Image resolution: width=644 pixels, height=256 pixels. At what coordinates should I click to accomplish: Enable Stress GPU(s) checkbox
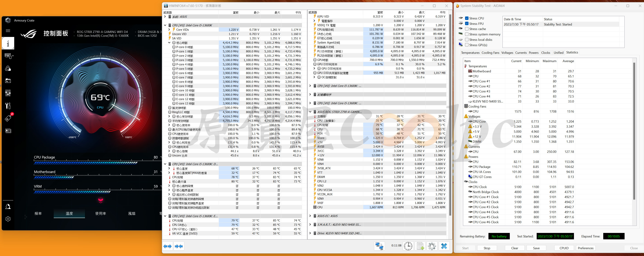pyautogui.click(x=467, y=45)
